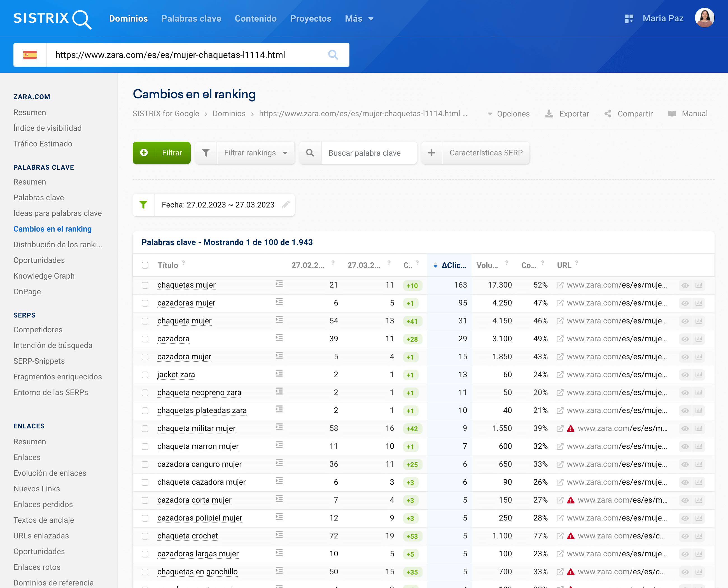
Task: Click the magnifier search icon in URL bar
Action: [333, 55]
